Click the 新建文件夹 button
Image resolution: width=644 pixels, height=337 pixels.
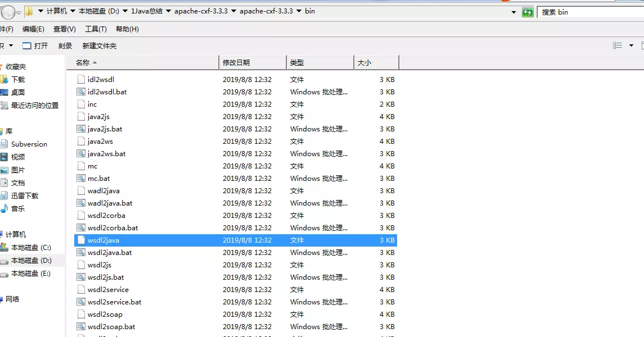100,46
